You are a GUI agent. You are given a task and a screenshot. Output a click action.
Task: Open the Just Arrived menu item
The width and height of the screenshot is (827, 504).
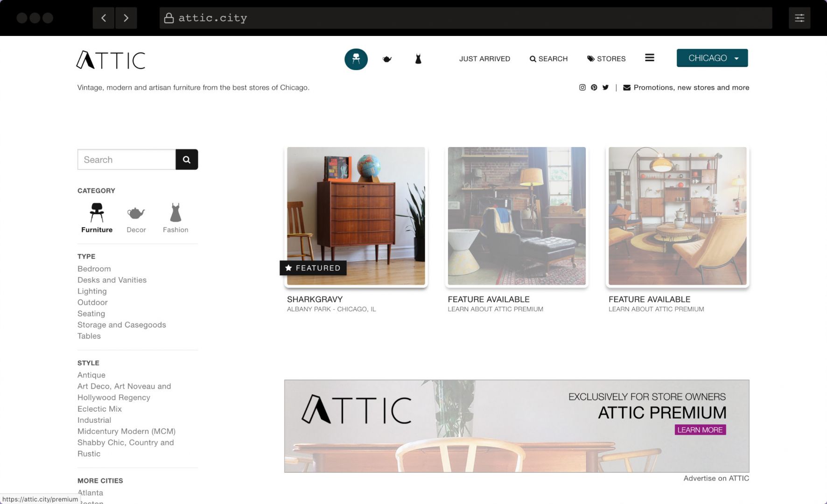click(x=484, y=59)
